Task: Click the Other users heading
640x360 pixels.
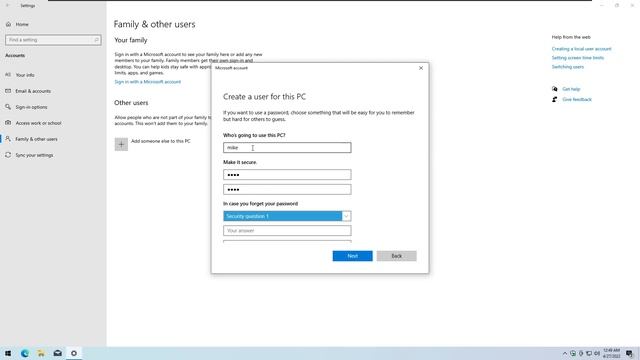Action: coord(131,103)
